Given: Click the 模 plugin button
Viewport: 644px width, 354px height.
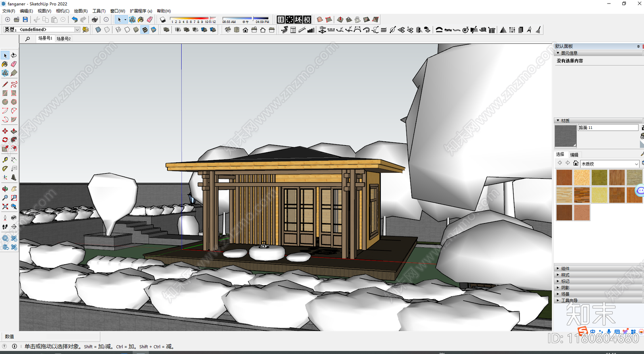Looking at the screenshot, I should click(307, 19).
